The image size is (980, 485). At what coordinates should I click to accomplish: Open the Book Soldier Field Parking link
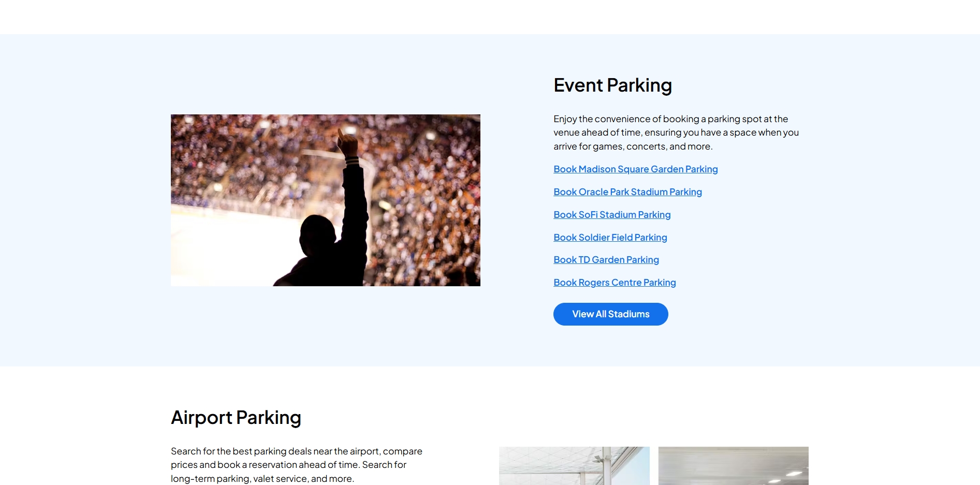tap(610, 238)
